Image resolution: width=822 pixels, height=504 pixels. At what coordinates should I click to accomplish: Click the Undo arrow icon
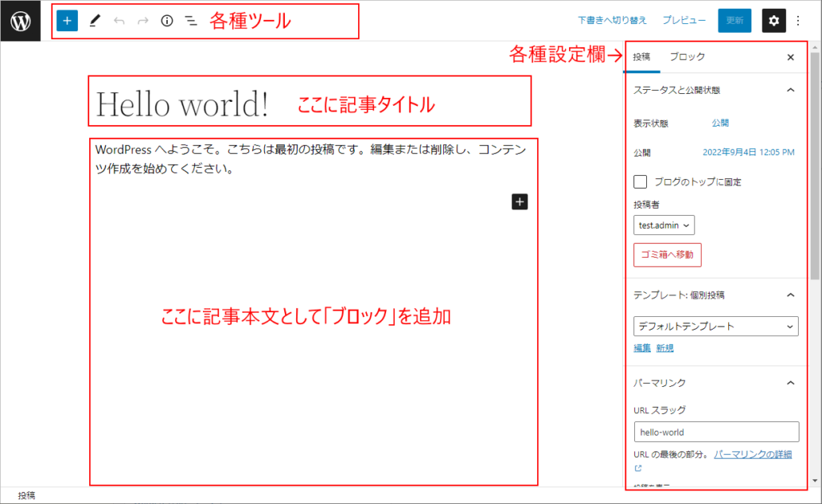click(x=120, y=21)
